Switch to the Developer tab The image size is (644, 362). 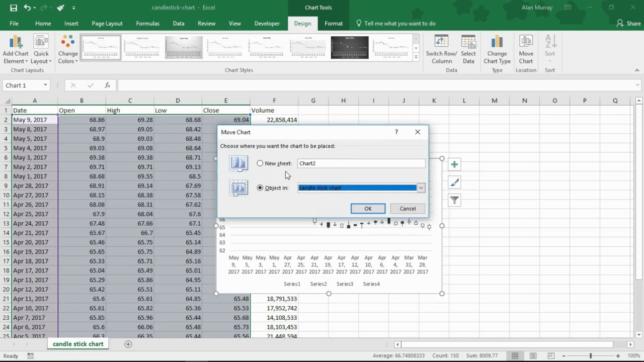coord(267,23)
